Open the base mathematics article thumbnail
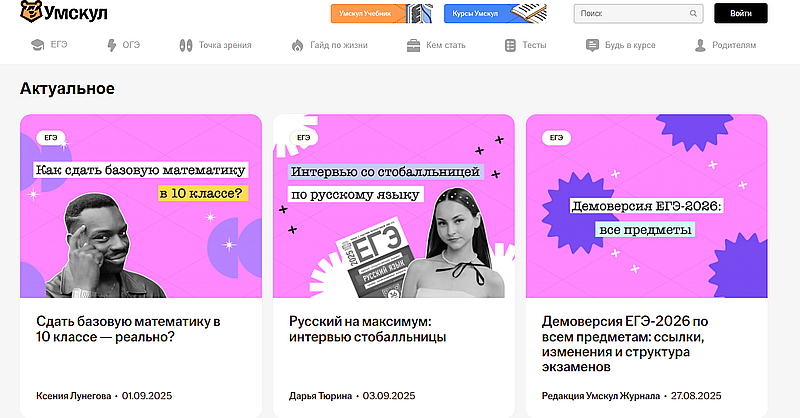 point(141,206)
